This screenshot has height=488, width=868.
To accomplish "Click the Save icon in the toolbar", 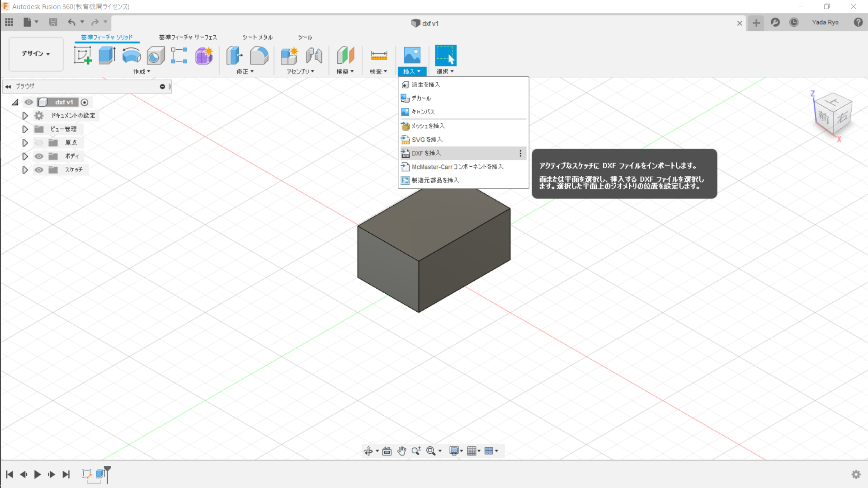I will 53,22.
